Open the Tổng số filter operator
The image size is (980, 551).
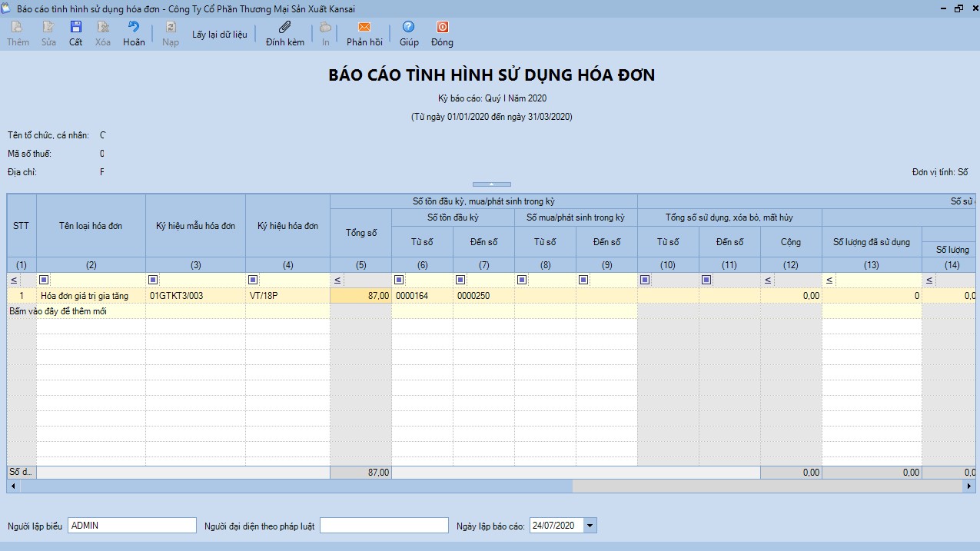[x=337, y=280]
